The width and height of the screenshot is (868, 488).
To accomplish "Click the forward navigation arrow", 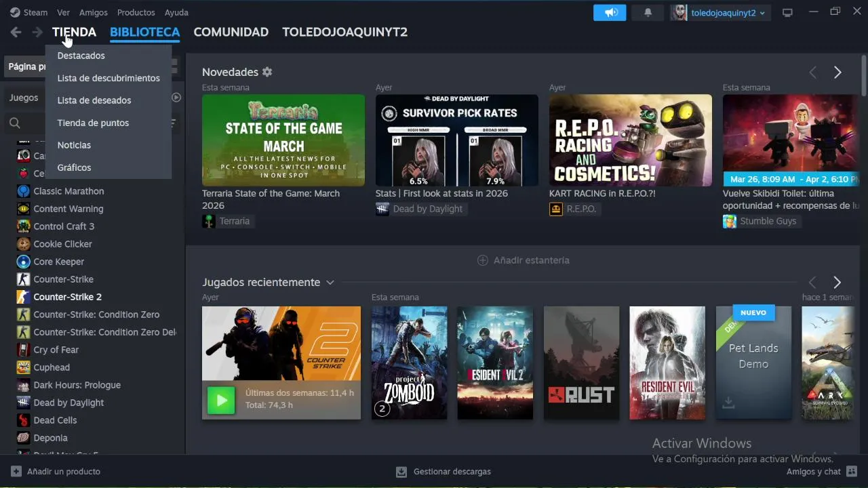I will pyautogui.click(x=37, y=32).
